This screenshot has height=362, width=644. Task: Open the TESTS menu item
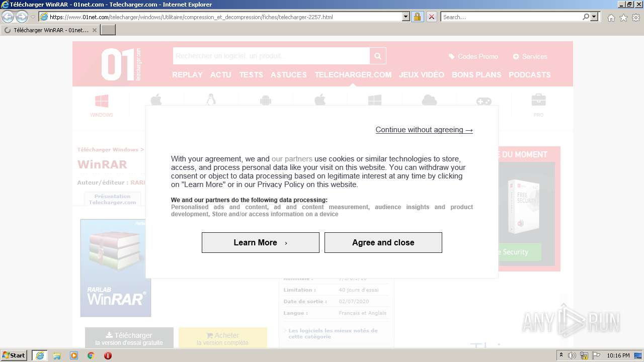tap(251, 75)
